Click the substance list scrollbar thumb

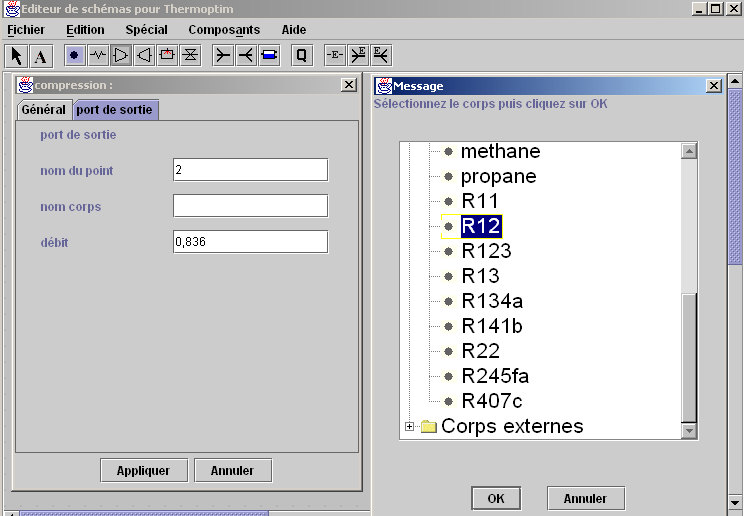tap(689, 357)
